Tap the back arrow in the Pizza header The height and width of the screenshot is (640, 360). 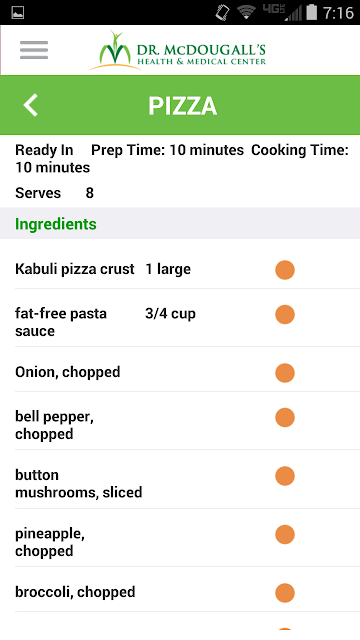click(31, 105)
